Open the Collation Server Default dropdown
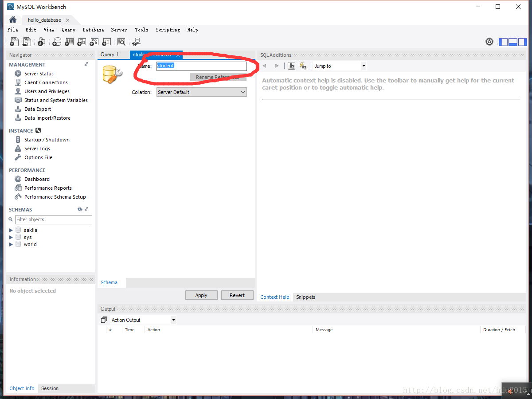The height and width of the screenshot is (399, 532). click(202, 92)
